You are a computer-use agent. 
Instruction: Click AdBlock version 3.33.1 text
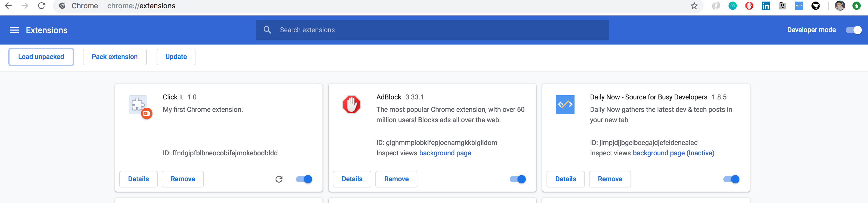pos(415,97)
